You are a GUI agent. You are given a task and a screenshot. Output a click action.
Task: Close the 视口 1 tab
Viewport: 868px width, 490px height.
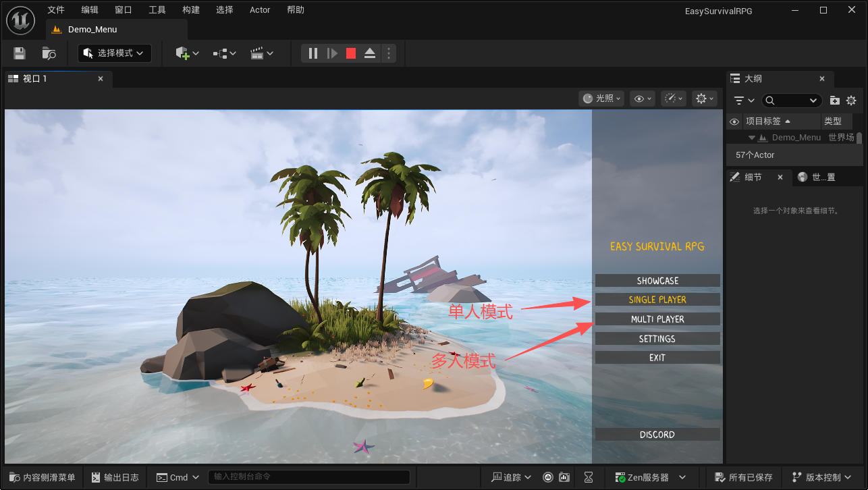(101, 79)
